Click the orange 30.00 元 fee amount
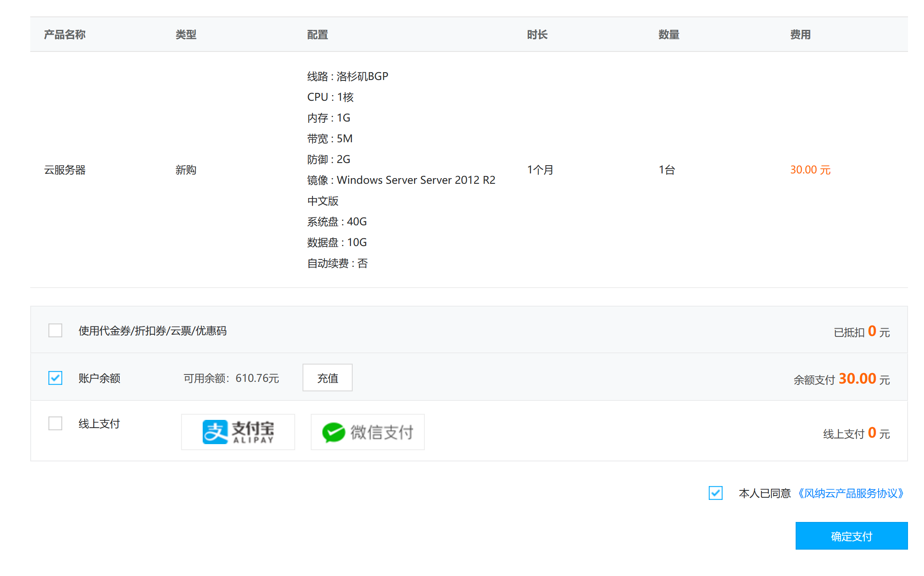The image size is (924, 576). click(x=809, y=170)
